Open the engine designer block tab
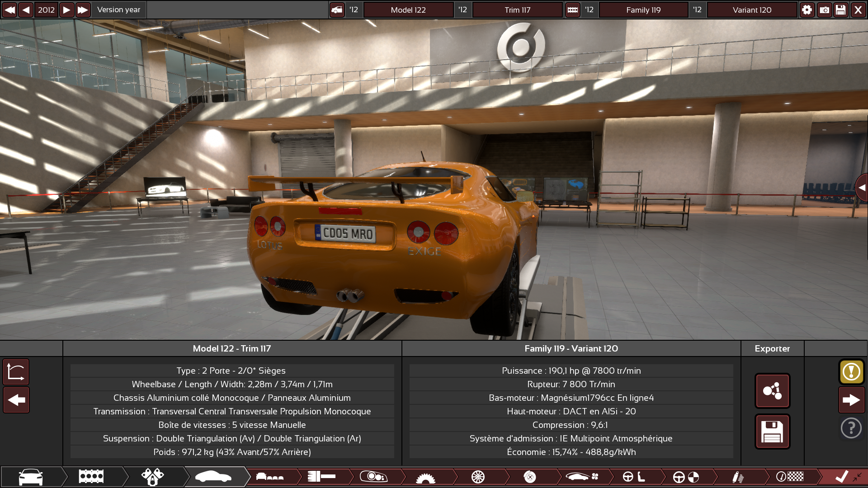This screenshot has width=868, height=488. pyautogui.click(x=91, y=477)
